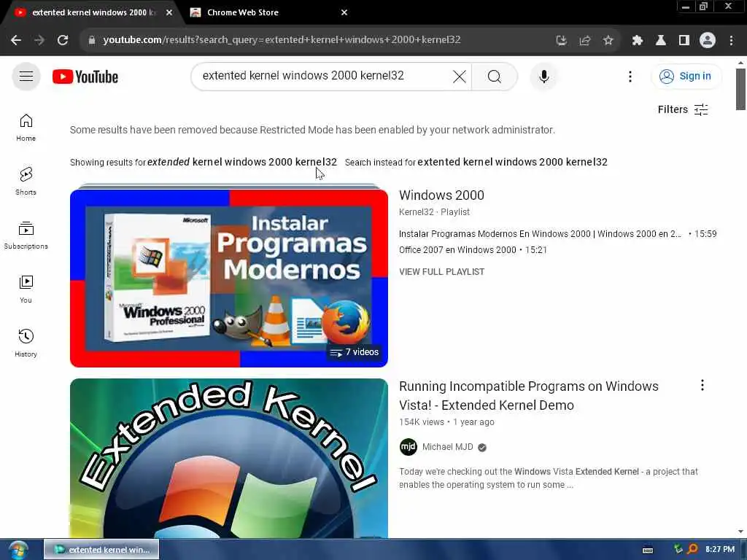Open the Extended Kernel video thumbnail
This screenshot has width=747, height=560.
click(228, 458)
